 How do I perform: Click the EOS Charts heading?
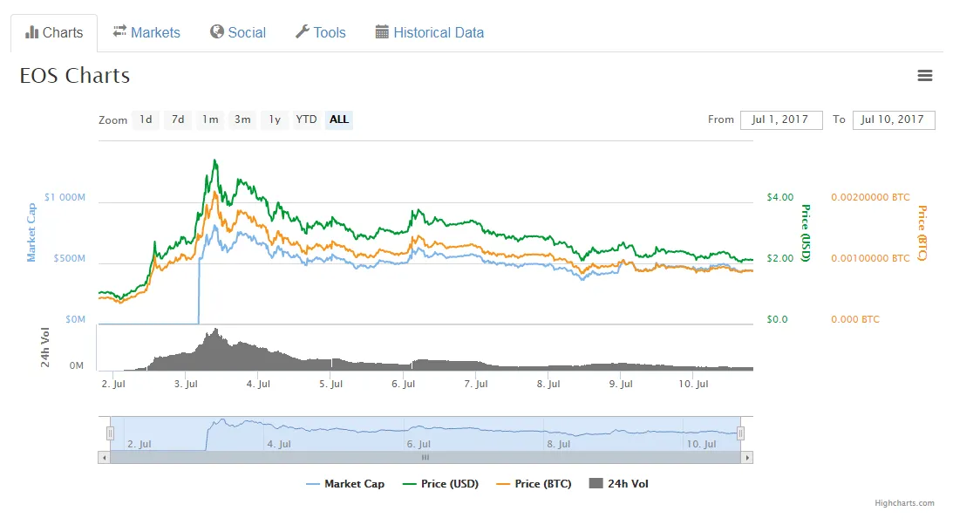75,76
